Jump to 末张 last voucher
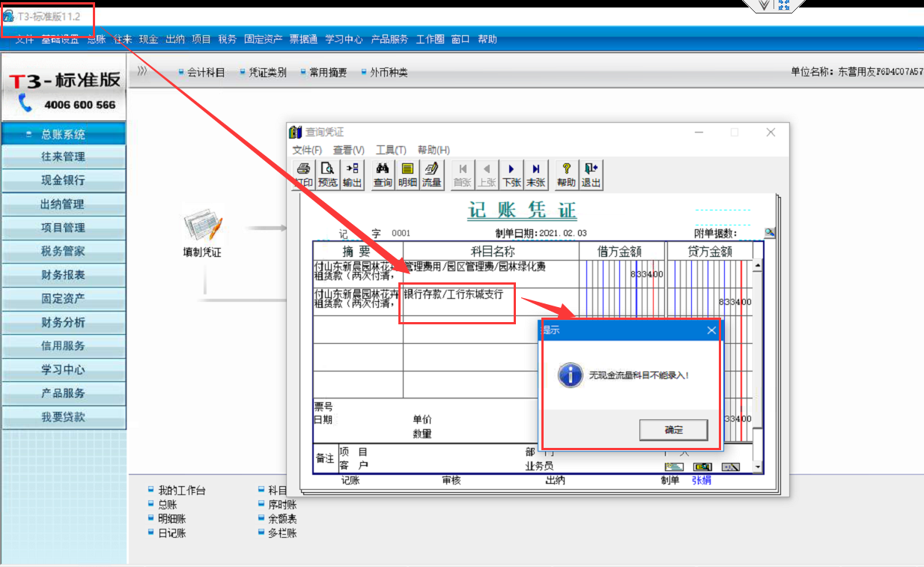 click(535, 175)
